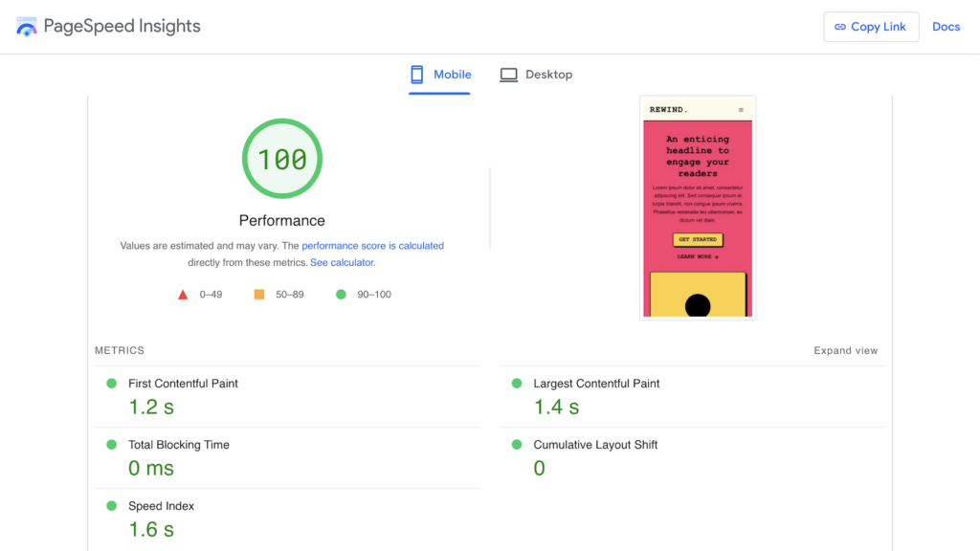Switch to the Mobile tab
The width and height of the screenshot is (980, 551).
tap(440, 75)
